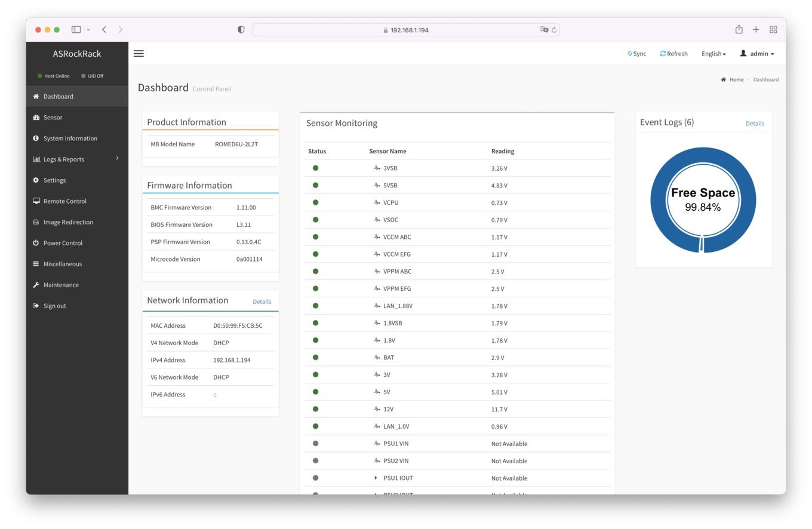Image resolution: width=812 pixels, height=529 pixels.
Task: Click the Safari privacy shield icon
Action: [241, 30]
